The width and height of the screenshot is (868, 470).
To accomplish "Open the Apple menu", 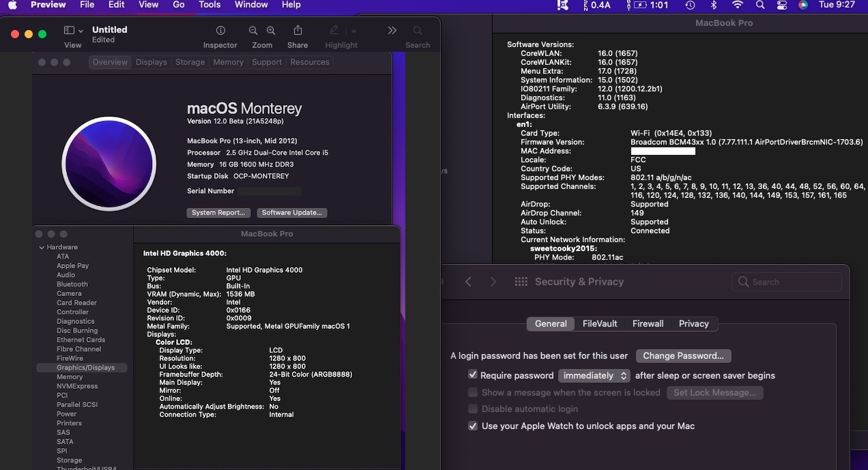I will (x=12, y=5).
